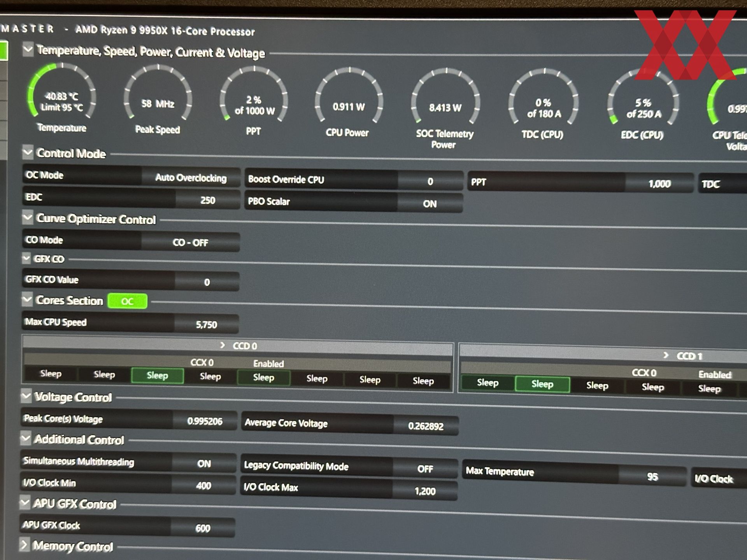Select eighth Sleep core in CCD 0
The height and width of the screenshot is (560, 747).
point(423,381)
